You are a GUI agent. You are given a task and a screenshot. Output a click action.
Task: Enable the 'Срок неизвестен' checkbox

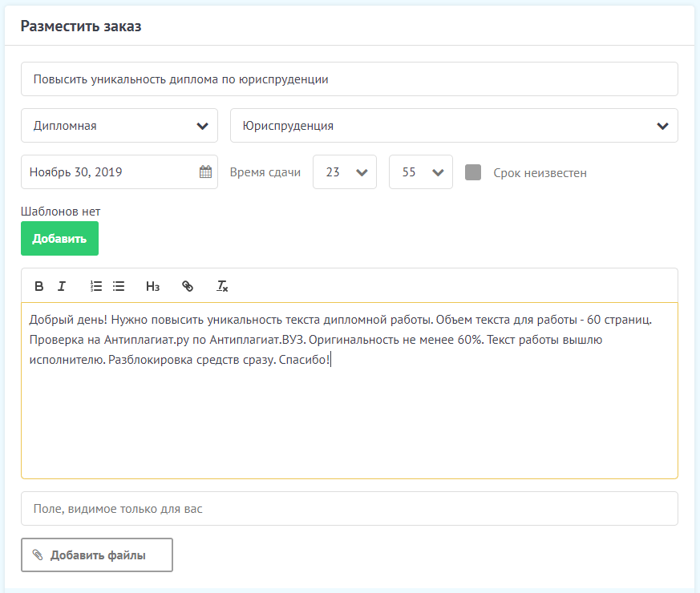tap(473, 172)
